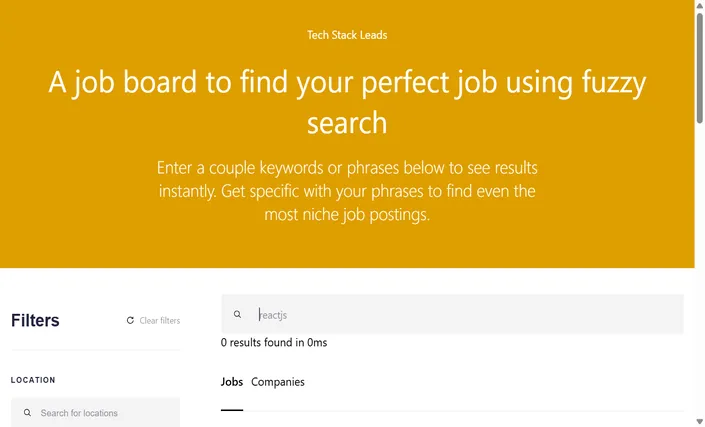Click the Filters heading
This screenshot has height=427, width=705.
click(x=35, y=320)
